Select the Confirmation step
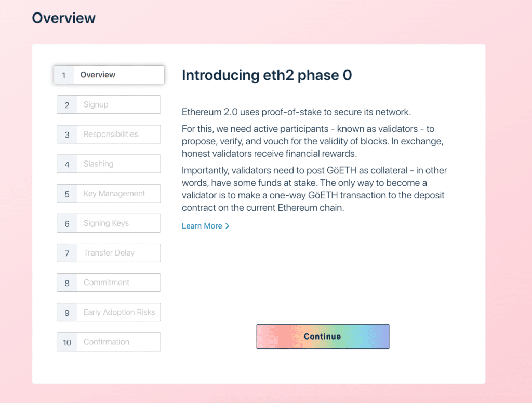 point(109,342)
